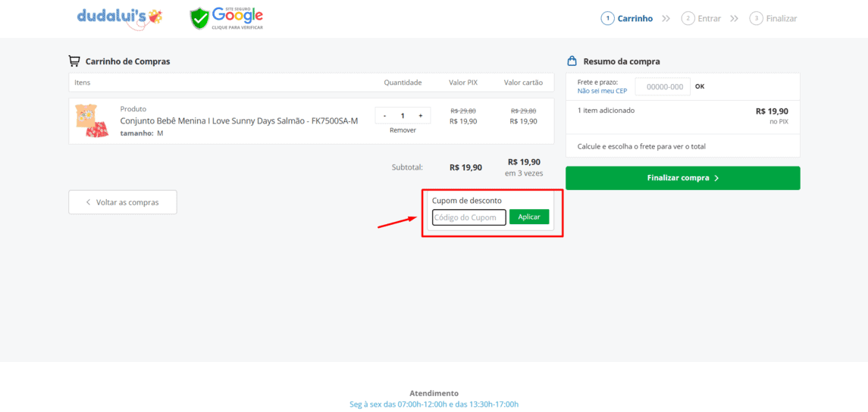868x412 pixels.
Task: Click the Voltar as compras button
Action: point(122,202)
